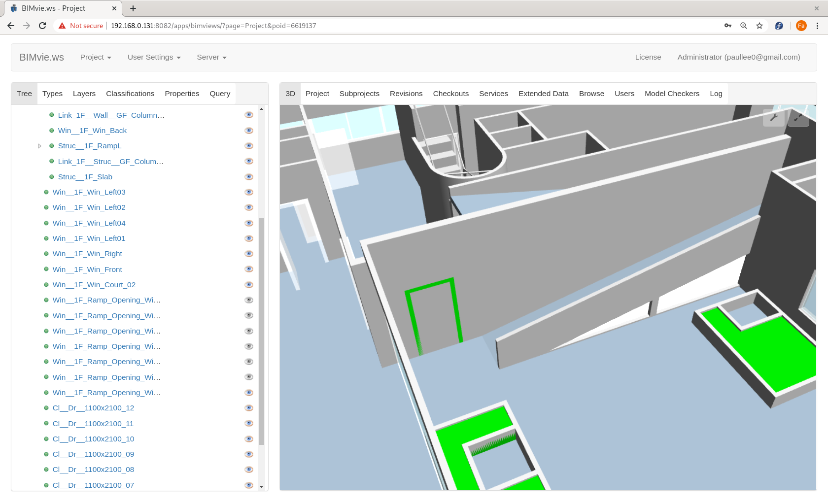Screen dimensions: 828x504
Task: Open the Project dropdown menu
Action: [95, 57]
